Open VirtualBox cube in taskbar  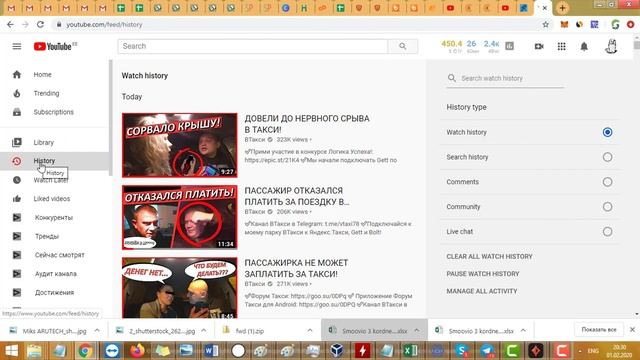pos(337,351)
